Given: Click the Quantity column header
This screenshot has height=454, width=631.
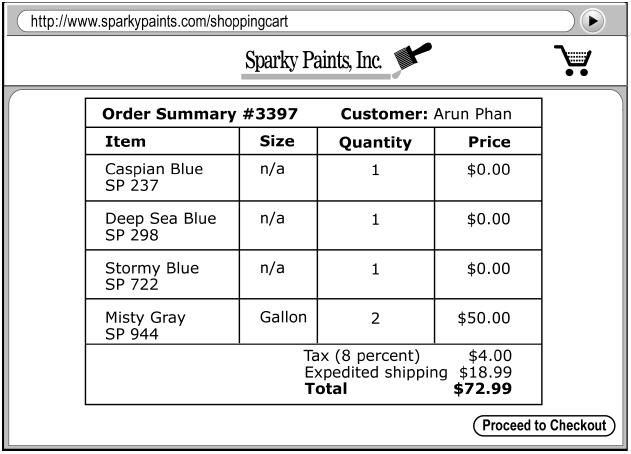Looking at the screenshot, I should pos(375,142).
